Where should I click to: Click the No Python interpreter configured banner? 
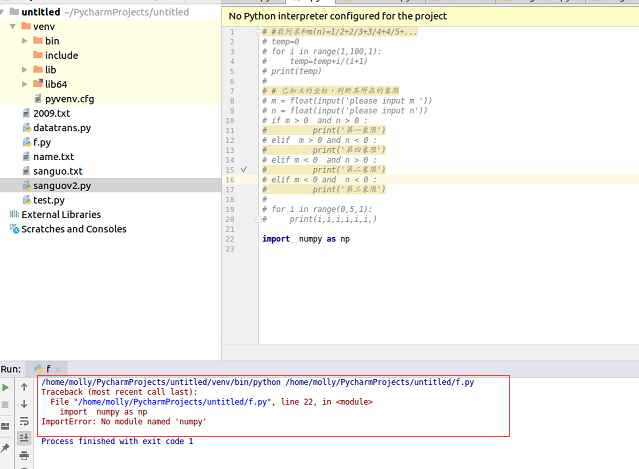pyautogui.click(x=430, y=16)
